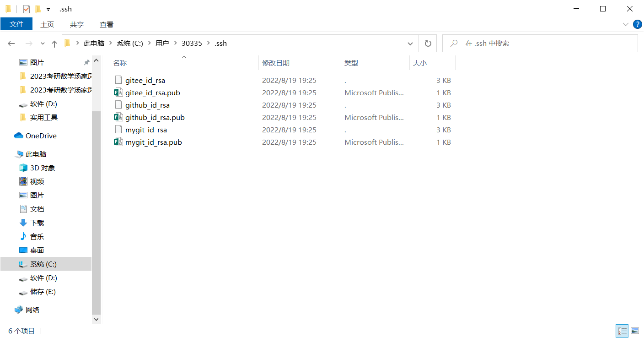Click the new folder icon in quick access toolbar
The image size is (644, 338).
click(x=38, y=9)
